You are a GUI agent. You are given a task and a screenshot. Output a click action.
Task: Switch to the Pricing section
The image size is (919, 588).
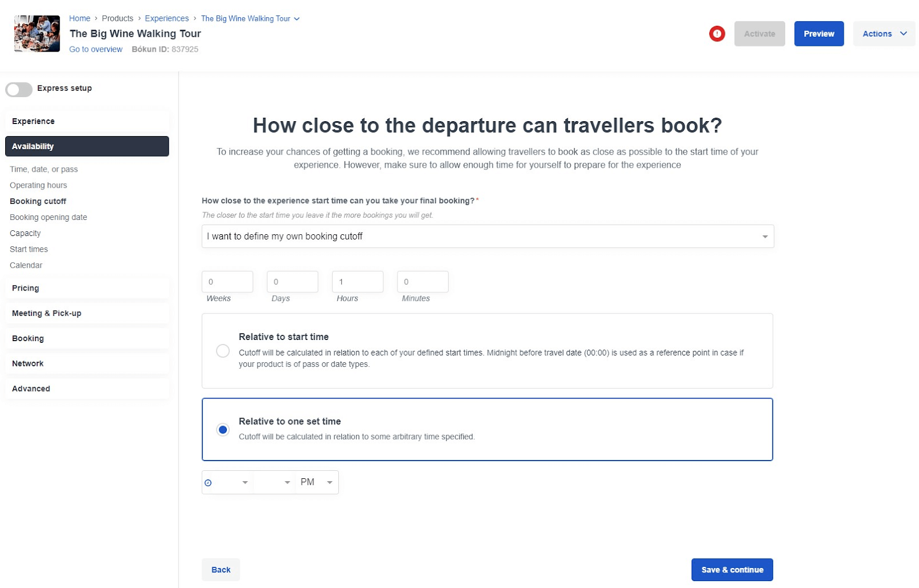click(x=25, y=288)
